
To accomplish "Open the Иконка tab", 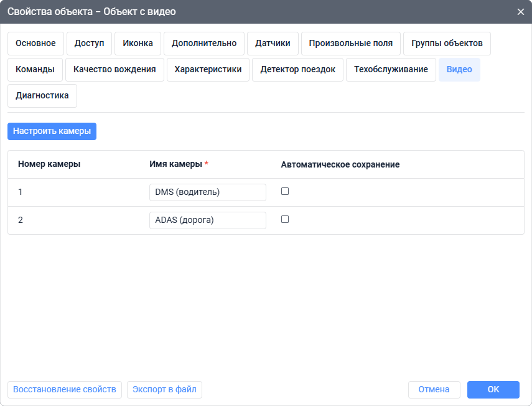I will coord(138,44).
